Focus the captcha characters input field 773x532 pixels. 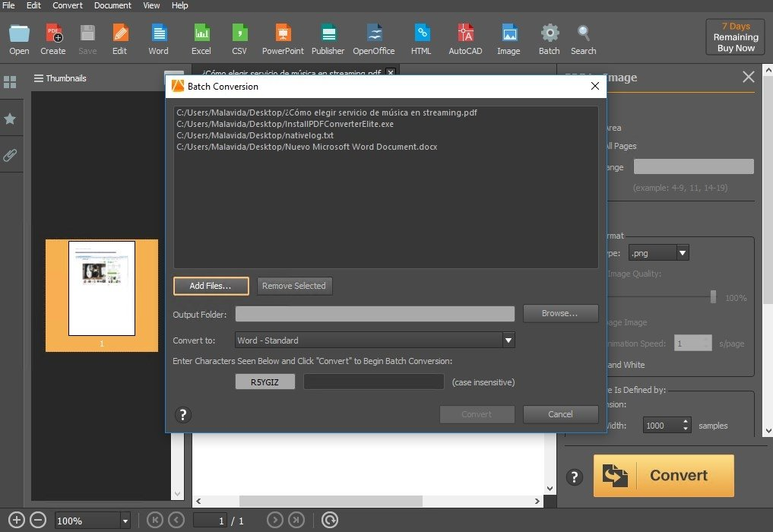coord(374,382)
